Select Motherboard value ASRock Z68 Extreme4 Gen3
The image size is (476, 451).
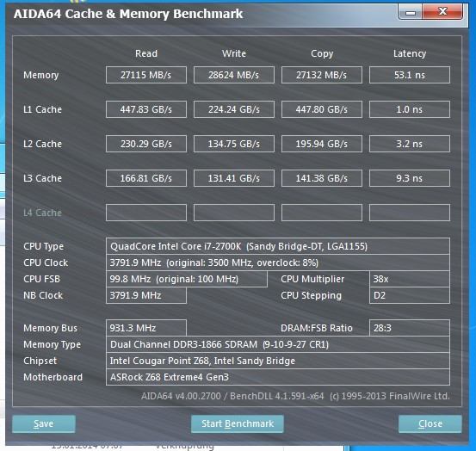click(x=278, y=377)
